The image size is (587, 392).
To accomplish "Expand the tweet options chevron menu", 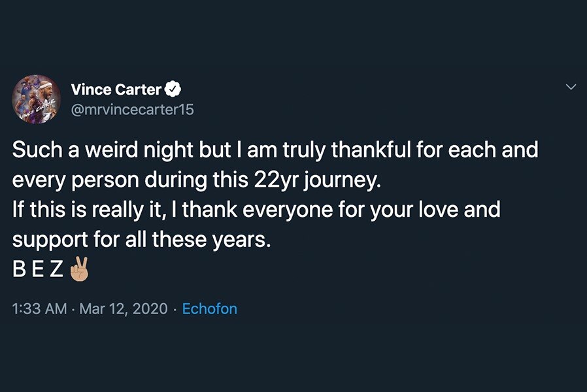I will [x=571, y=87].
